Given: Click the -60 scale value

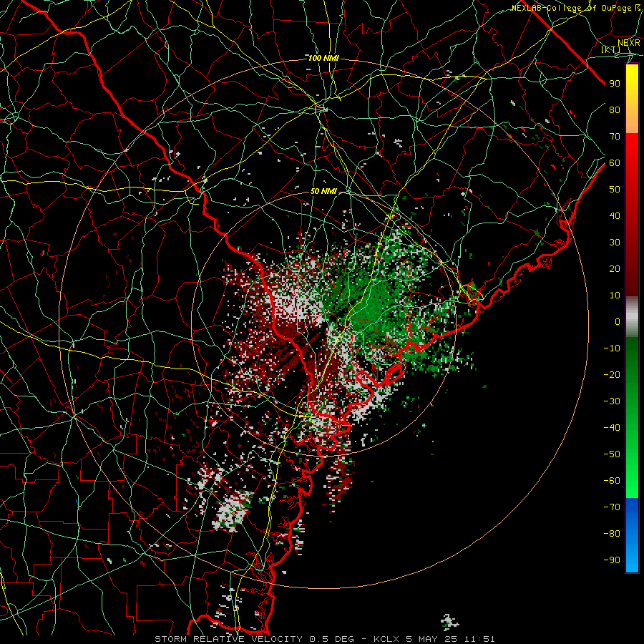Looking at the screenshot, I should (612, 481).
